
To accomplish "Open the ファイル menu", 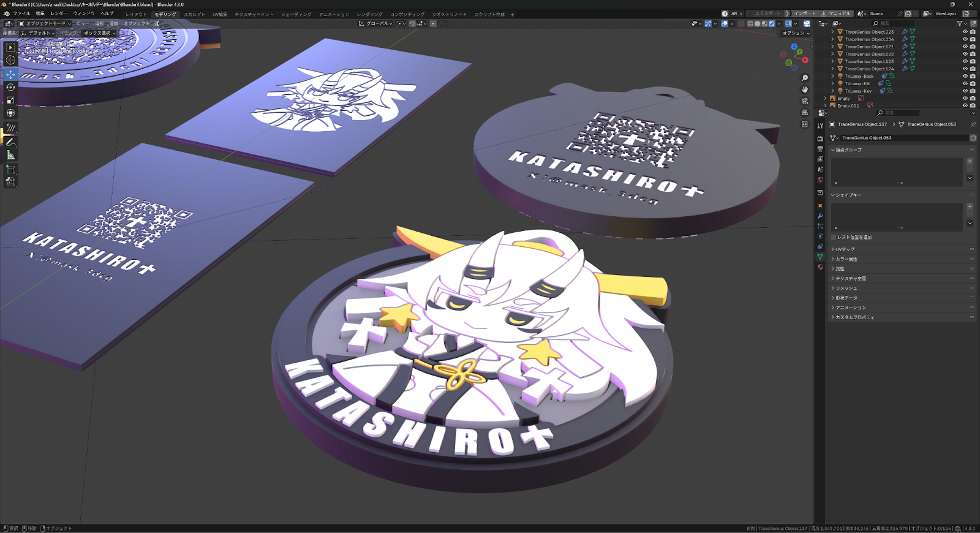I will 21,13.
